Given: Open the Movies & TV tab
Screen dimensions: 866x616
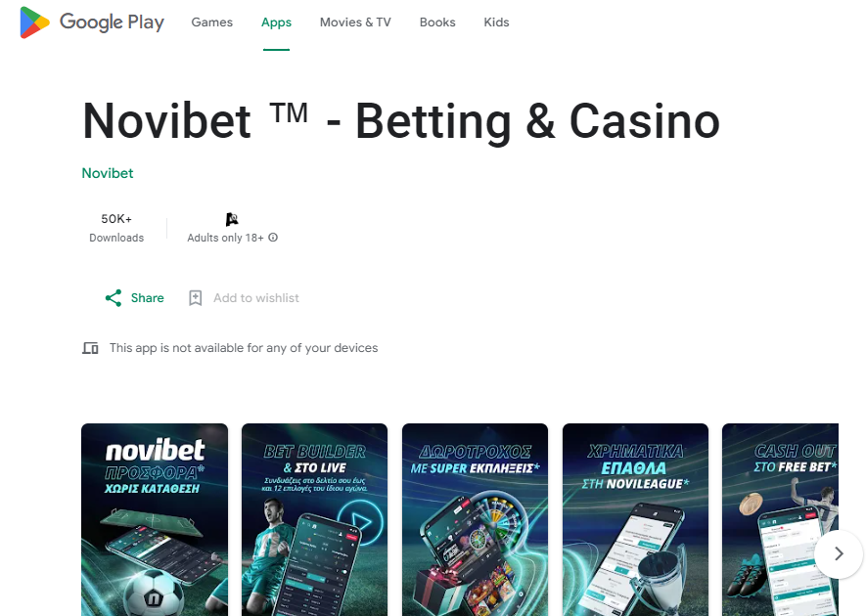Looking at the screenshot, I should [x=355, y=22].
